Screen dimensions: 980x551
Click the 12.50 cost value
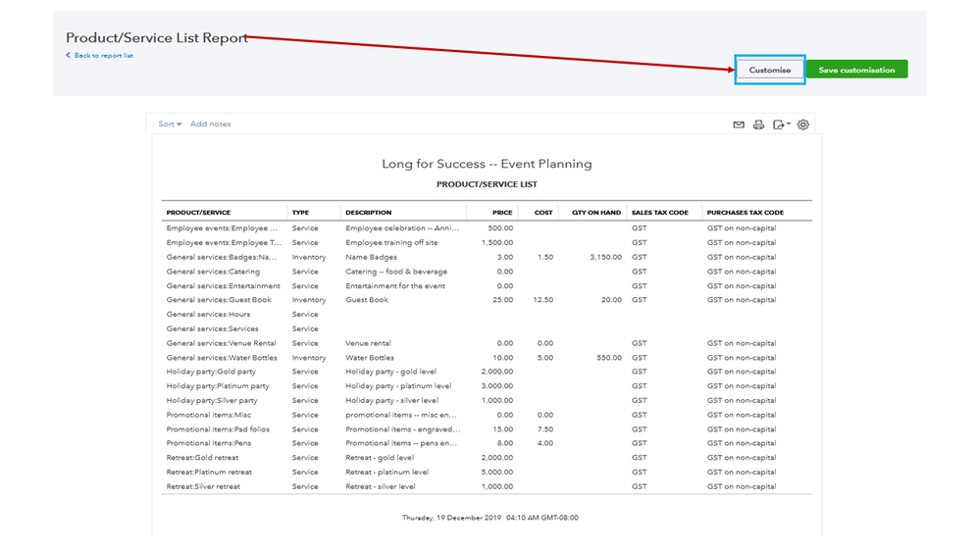(543, 300)
